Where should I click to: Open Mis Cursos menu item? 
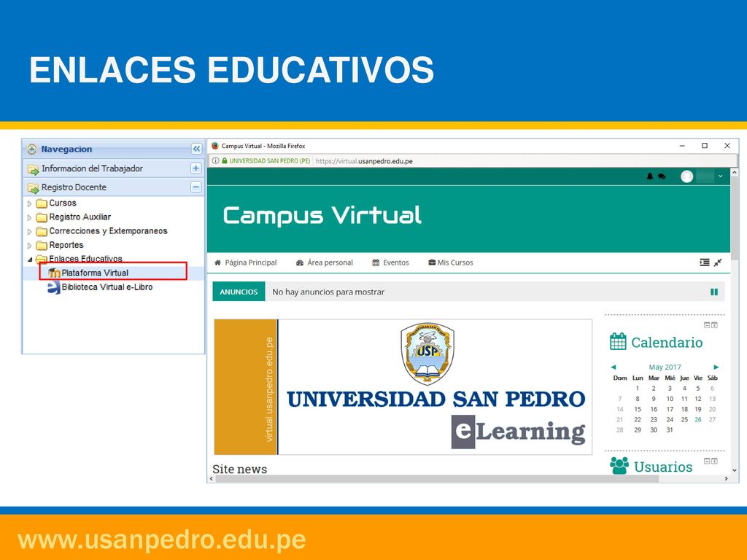coord(455,262)
